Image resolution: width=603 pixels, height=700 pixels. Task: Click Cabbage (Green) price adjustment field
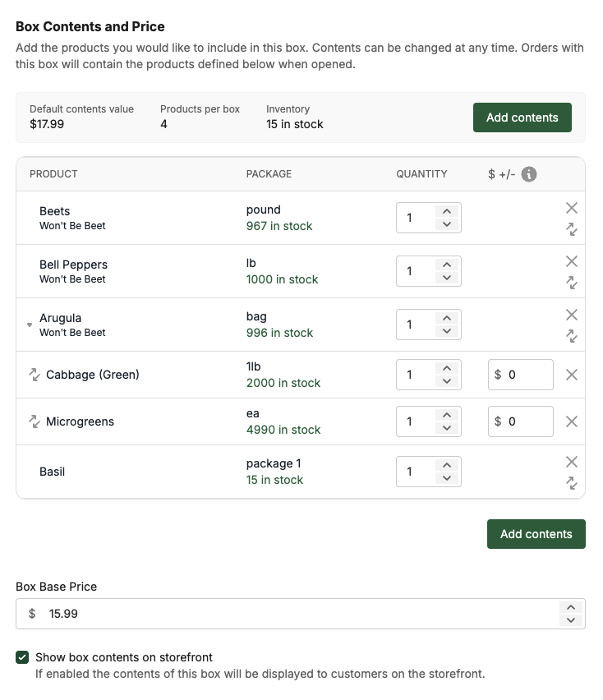click(526, 375)
